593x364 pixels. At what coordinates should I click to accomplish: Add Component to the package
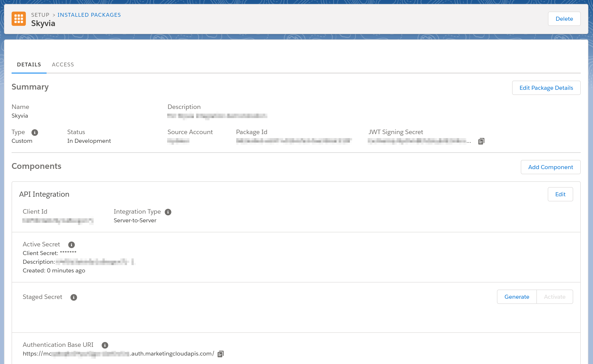pos(550,167)
